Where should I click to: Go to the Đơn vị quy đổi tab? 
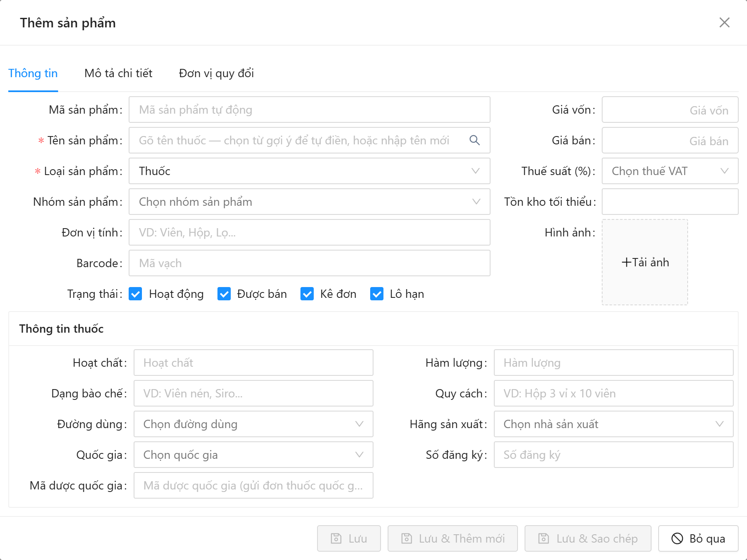216,73
